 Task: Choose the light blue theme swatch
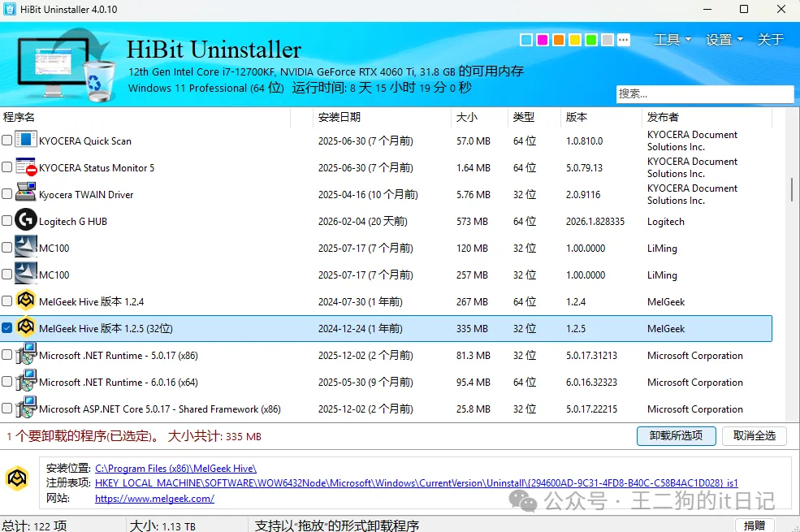[526, 39]
